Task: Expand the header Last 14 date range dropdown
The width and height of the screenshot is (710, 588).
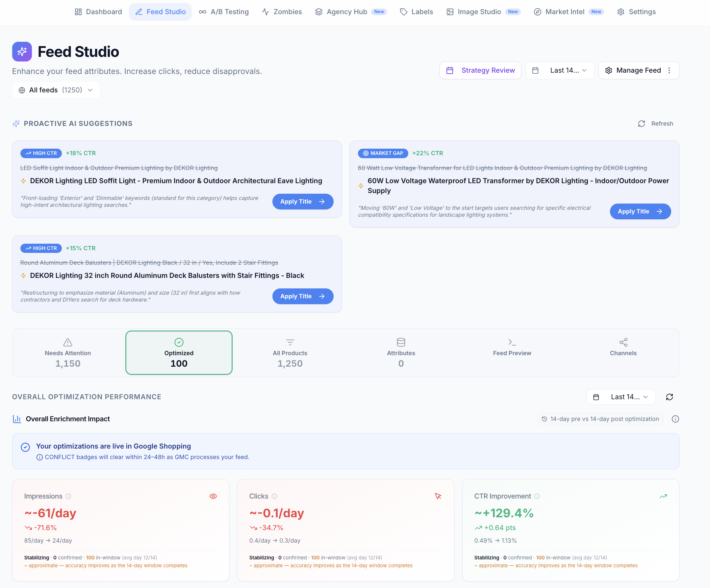Action: pyautogui.click(x=560, y=70)
